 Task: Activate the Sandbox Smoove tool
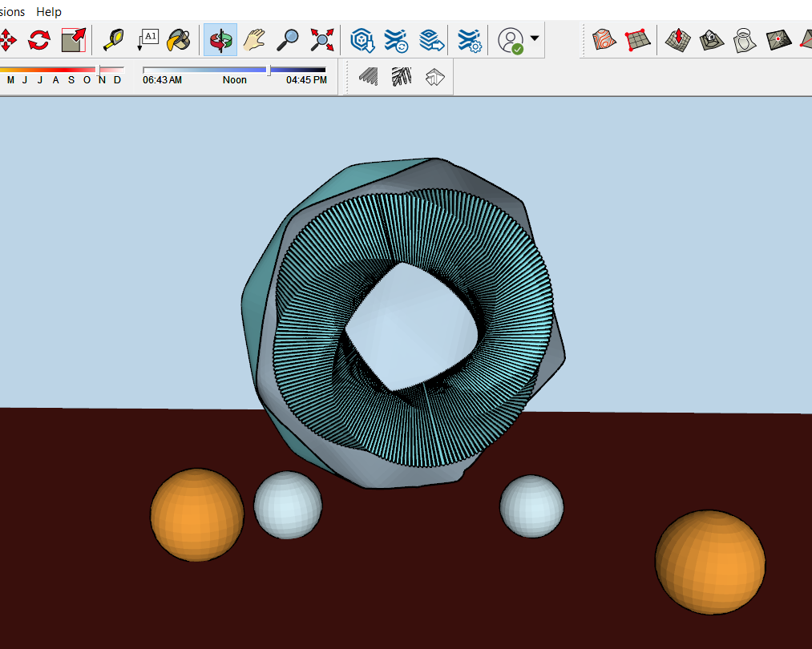pyautogui.click(x=678, y=39)
